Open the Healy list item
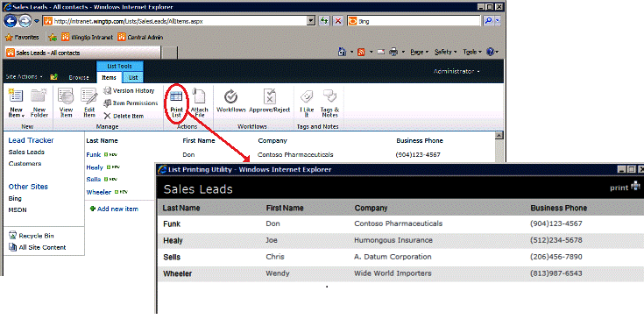Image resolution: width=644 pixels, height=319 pixels. (95, 167)
